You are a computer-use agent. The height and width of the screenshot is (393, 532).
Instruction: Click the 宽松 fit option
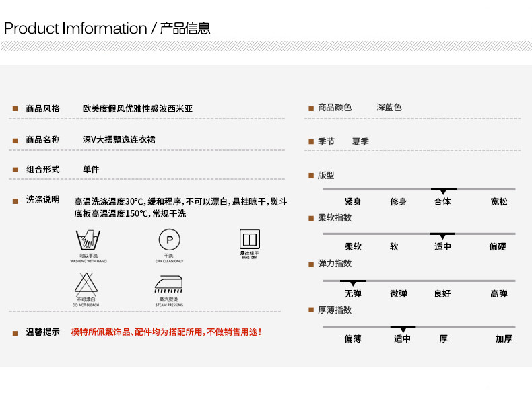[499, 201]
